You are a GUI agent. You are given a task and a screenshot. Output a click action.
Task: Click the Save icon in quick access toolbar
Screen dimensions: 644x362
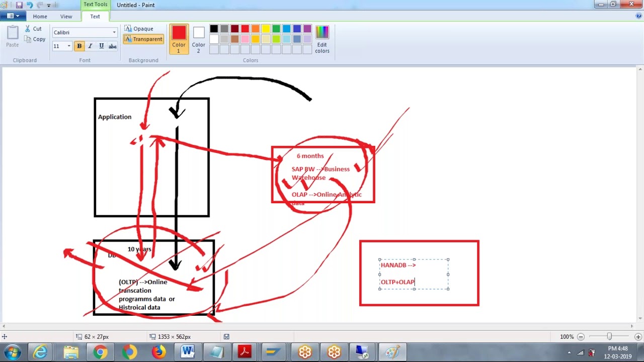19,5
